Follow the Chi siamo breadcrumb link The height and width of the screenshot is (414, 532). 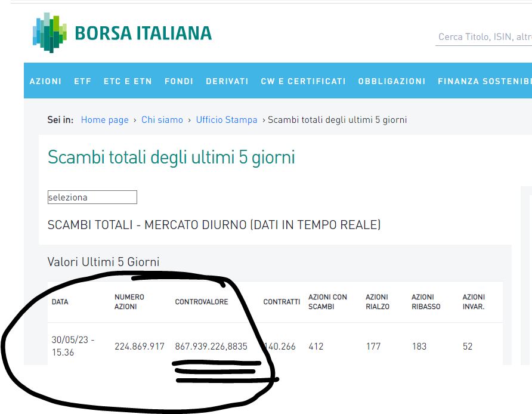click(x=162, y=120)
